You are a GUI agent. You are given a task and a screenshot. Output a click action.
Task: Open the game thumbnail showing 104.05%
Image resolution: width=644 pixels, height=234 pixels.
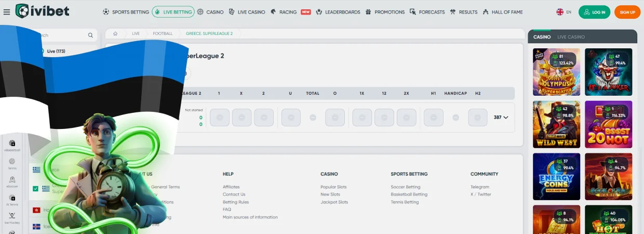(609, 219)
